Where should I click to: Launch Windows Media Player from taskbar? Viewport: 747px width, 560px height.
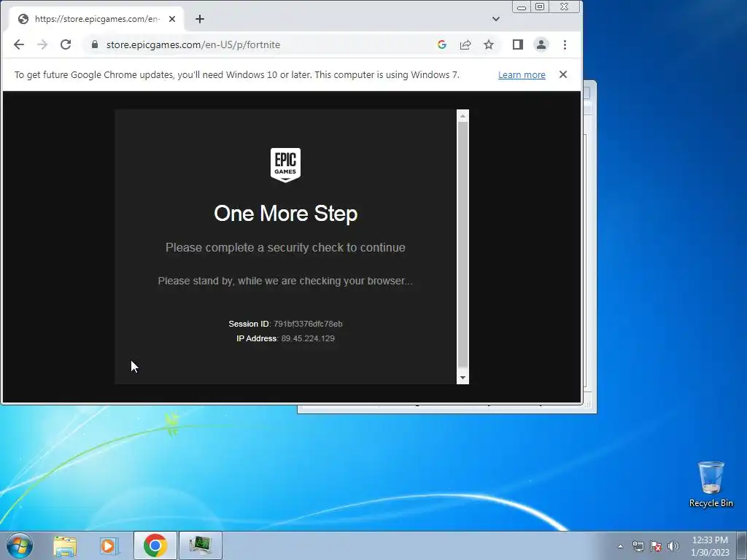[109, 545]
